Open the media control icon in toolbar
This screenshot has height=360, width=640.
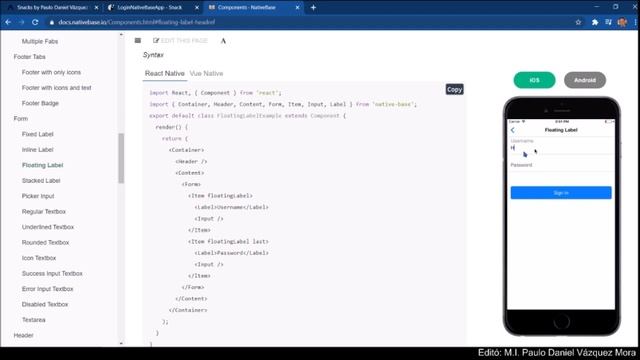(x=608, y=22)
